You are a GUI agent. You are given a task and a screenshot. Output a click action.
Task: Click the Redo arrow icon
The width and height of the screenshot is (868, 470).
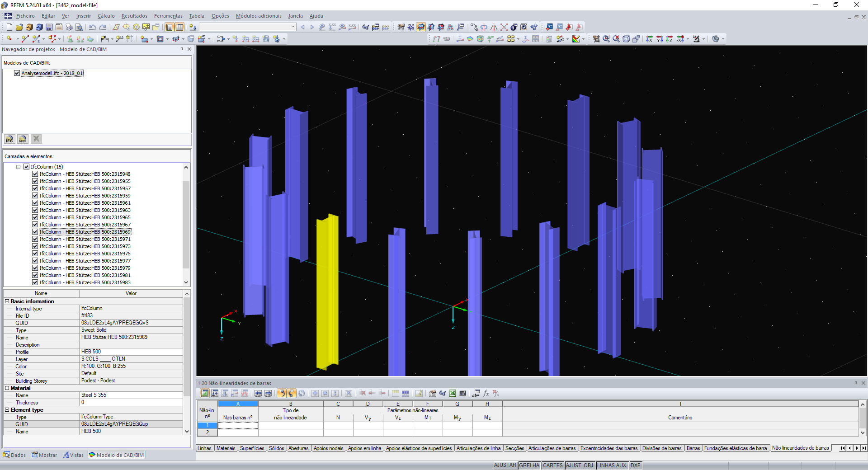103,27
